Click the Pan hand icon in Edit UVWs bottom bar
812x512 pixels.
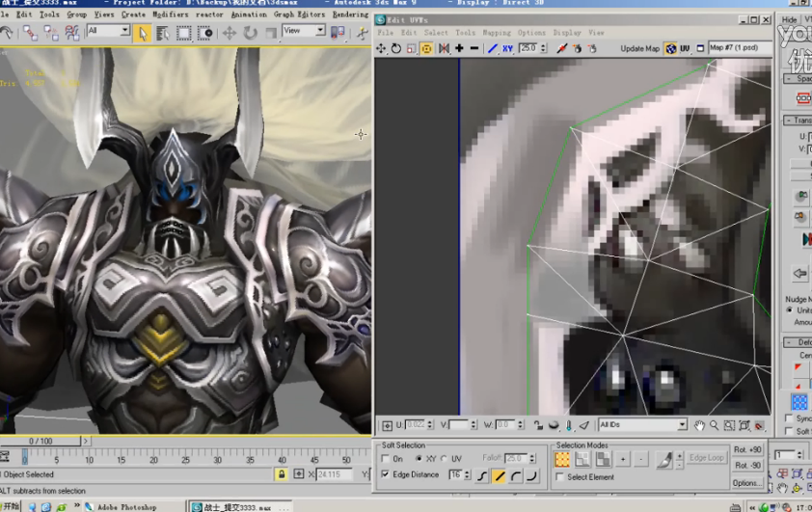coord(699,425)
